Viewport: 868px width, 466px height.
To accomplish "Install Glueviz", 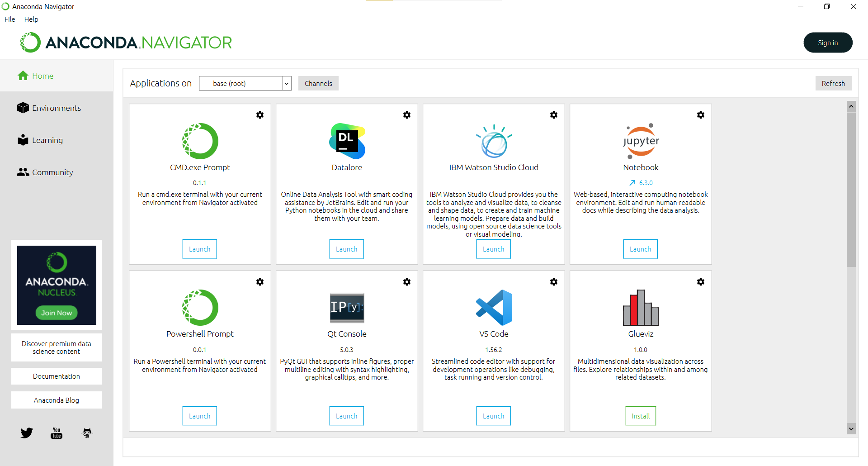I will 641,416.
